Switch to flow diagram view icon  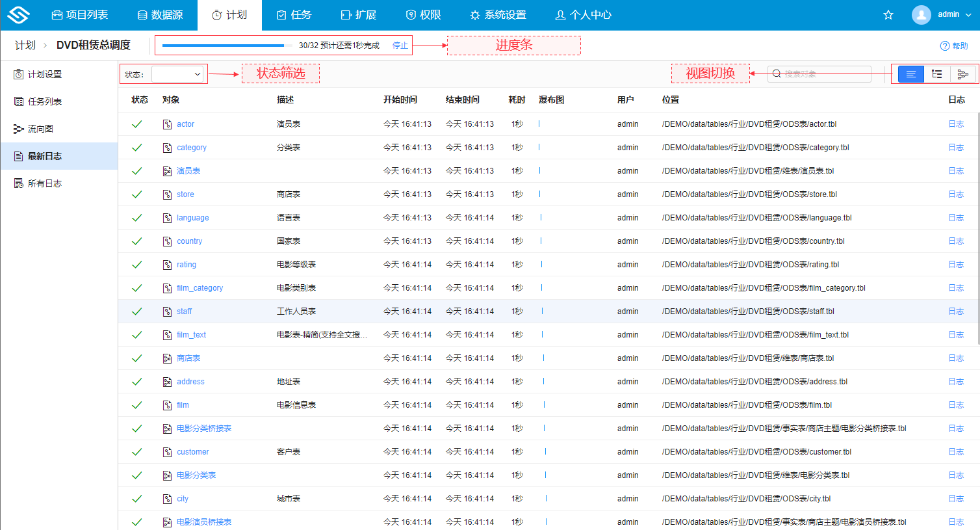(x=962, y=74)
